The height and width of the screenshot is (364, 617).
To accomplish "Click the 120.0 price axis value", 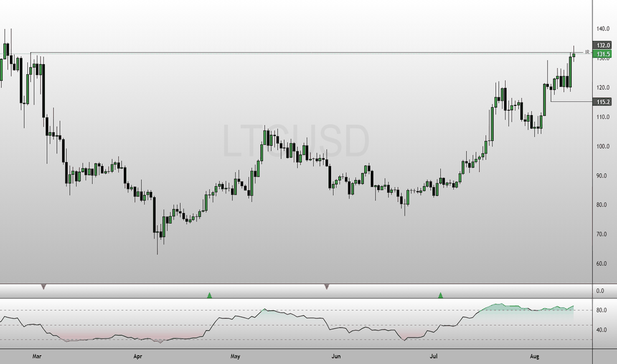I will point(603,87).
